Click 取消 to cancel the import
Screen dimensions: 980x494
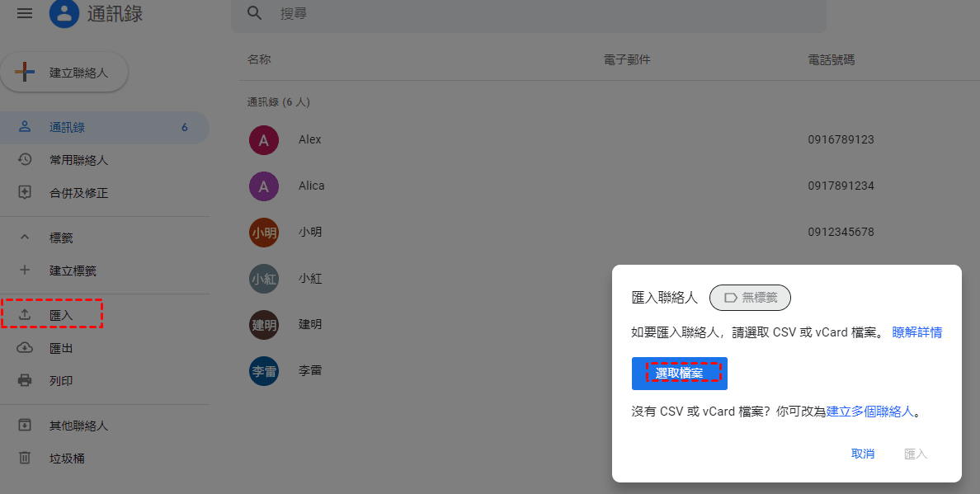(x=863, y=454)
